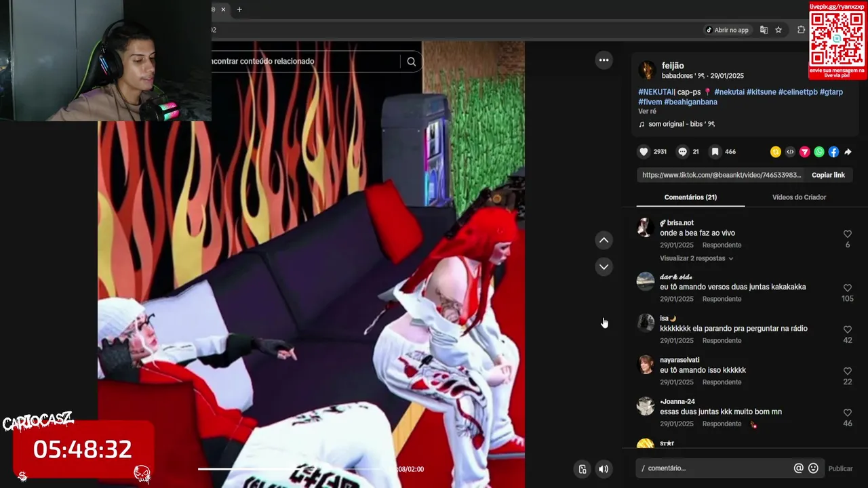Open brisa.not's profile avatar
Viewport: 868px width, 488px height.
pyautogui.click(x=646, y=228)
